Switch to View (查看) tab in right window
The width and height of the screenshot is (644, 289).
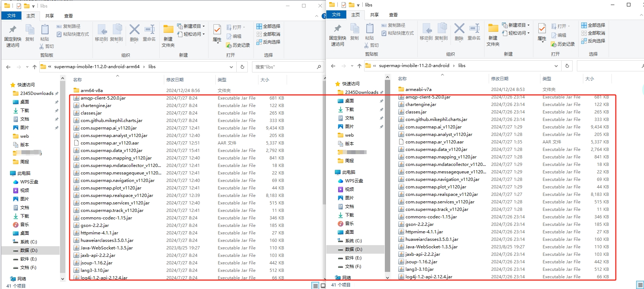point(393,15)
